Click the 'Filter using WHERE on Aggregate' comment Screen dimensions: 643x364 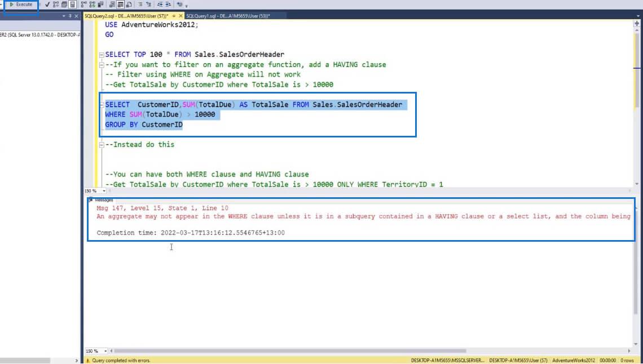(203, 74)
